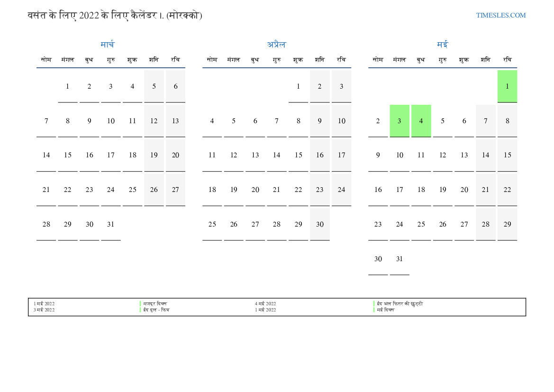This screenshot has width=554, height=392.
Task: Select date 30 in अप्रैल
Action: pyautogui.click(x=320, y=224)
